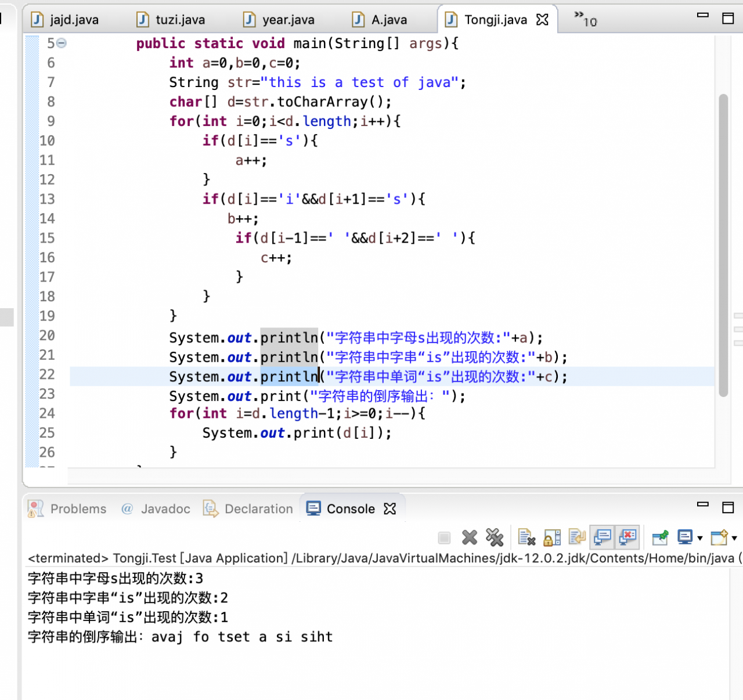The image size is (743, 700).
Task: Click the 'a++;' statement
Action: pos(251,161)
